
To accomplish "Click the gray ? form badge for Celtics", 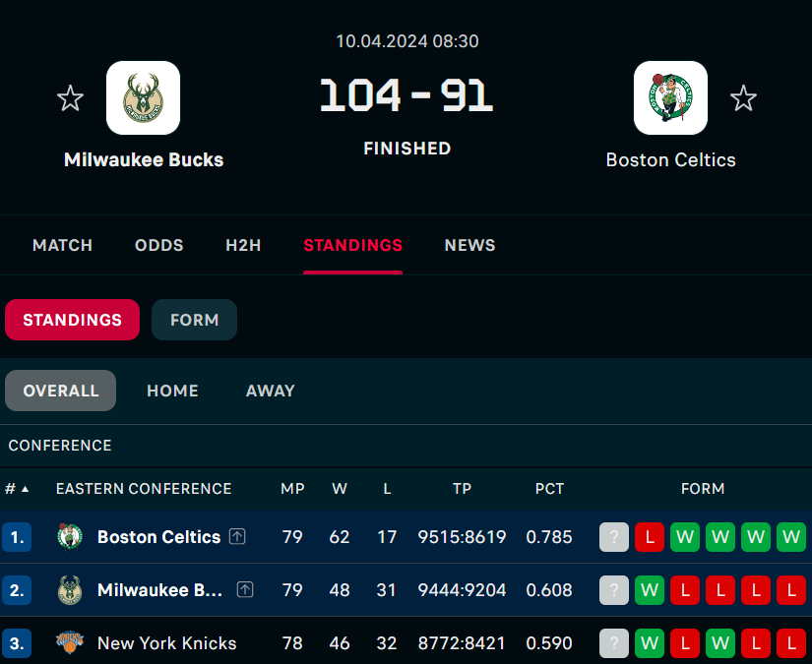I will click(x=614, y=537).
